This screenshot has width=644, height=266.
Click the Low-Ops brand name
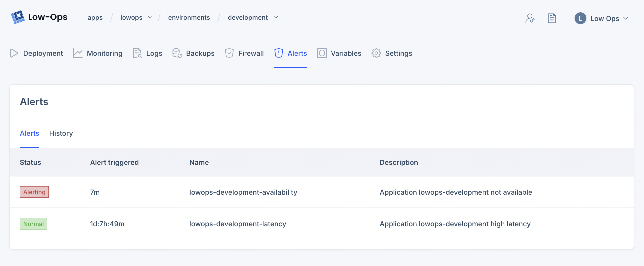pos(48,17)
